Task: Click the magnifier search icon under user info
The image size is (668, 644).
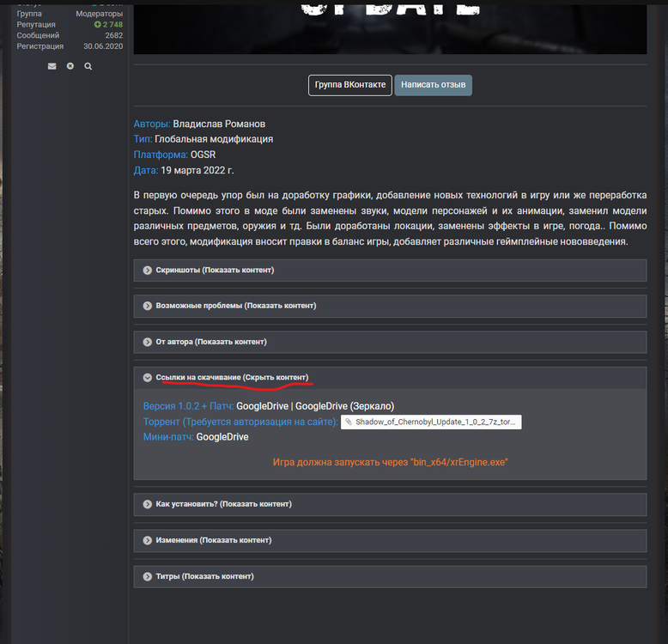Action: pyautogui.click(x=88, y=66)
